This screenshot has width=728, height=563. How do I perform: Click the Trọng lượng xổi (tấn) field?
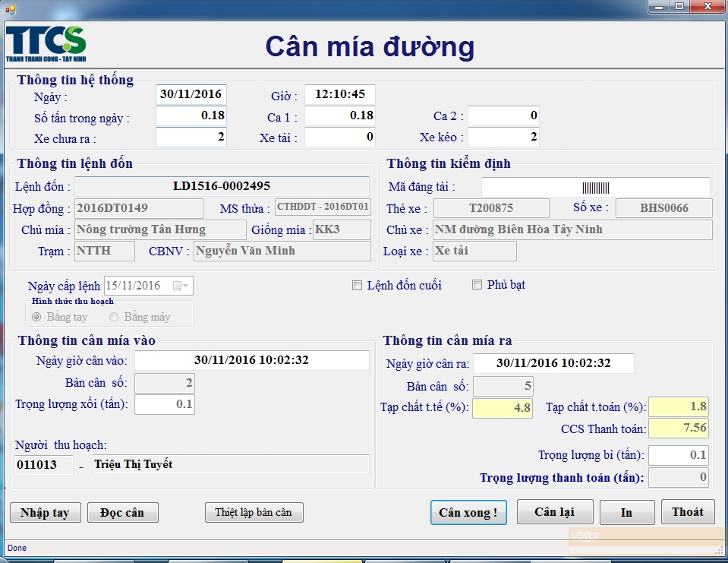click(165, 403)
